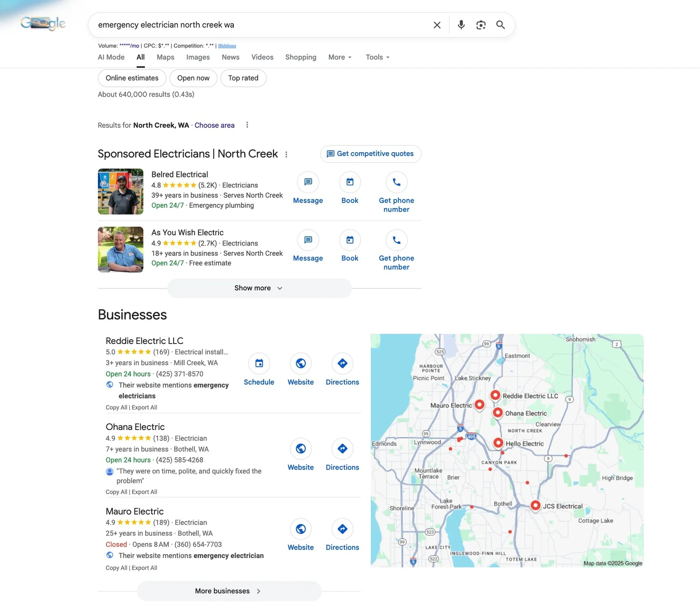Submit search with the magnifying glass icon
The height and width of the screenshot is (609, 700).
click(500, 25)
